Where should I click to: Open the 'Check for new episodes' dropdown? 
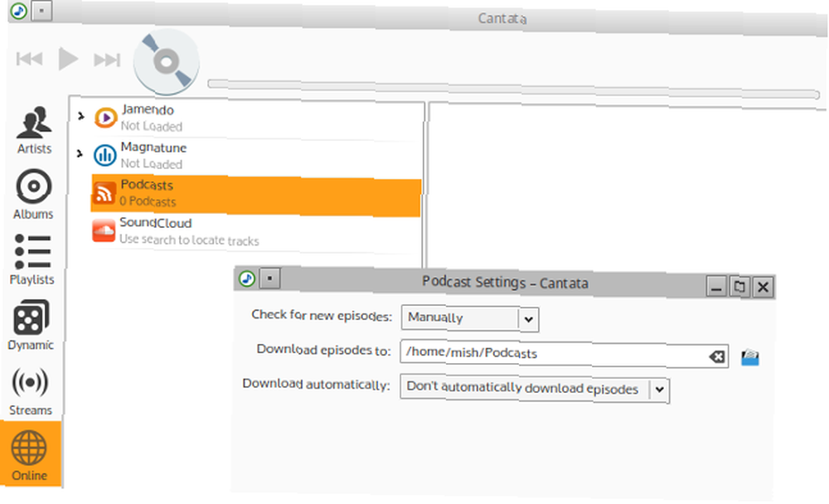tap(470, 318)
